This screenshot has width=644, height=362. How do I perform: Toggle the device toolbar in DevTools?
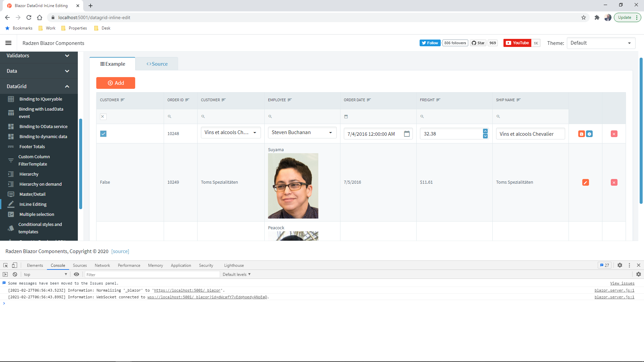[x=14, y=265]
